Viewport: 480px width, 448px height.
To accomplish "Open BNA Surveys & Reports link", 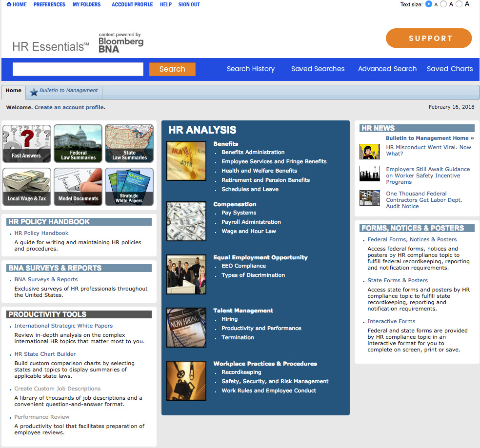I will pos(46,279).
